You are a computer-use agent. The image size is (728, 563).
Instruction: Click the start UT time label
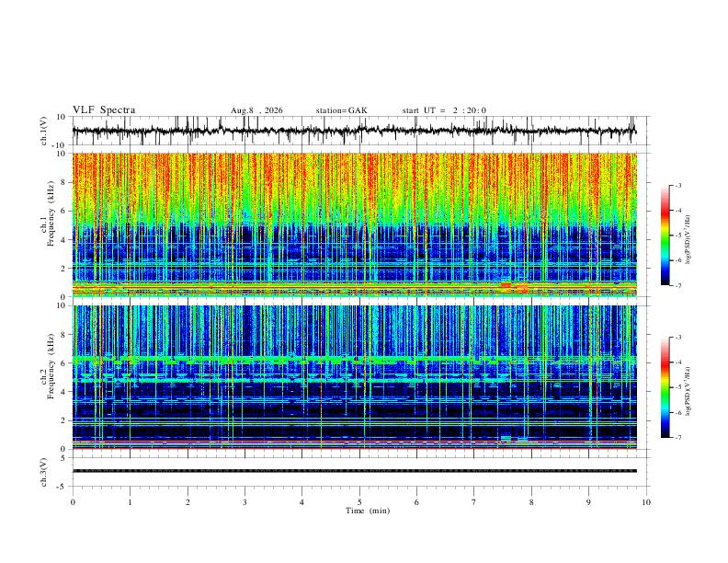tap(444, 110)
